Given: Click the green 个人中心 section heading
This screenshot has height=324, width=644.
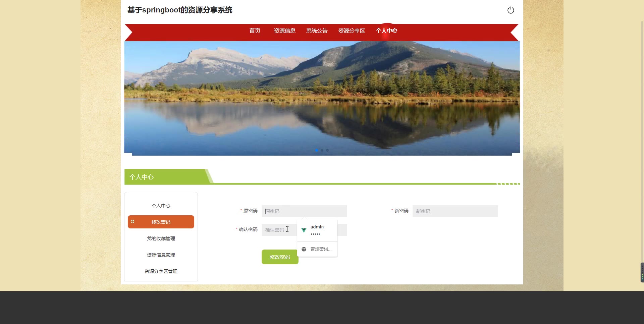Looking at the screenshot, I should [142, 177].
